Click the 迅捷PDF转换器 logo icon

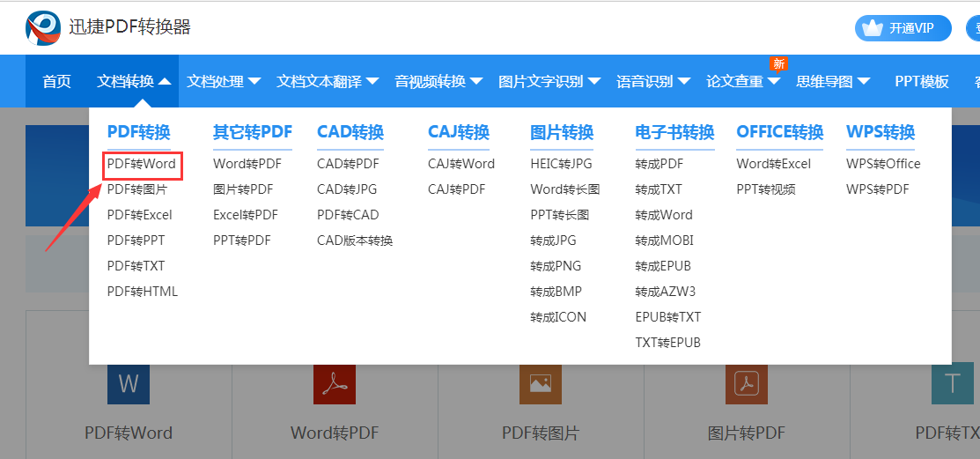(43, 27)
